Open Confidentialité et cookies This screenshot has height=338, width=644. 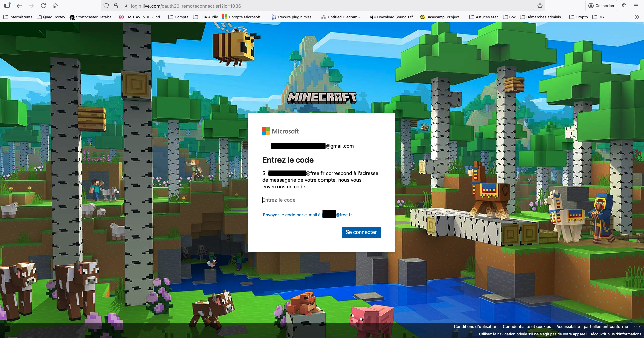click(x=526, y=326)
